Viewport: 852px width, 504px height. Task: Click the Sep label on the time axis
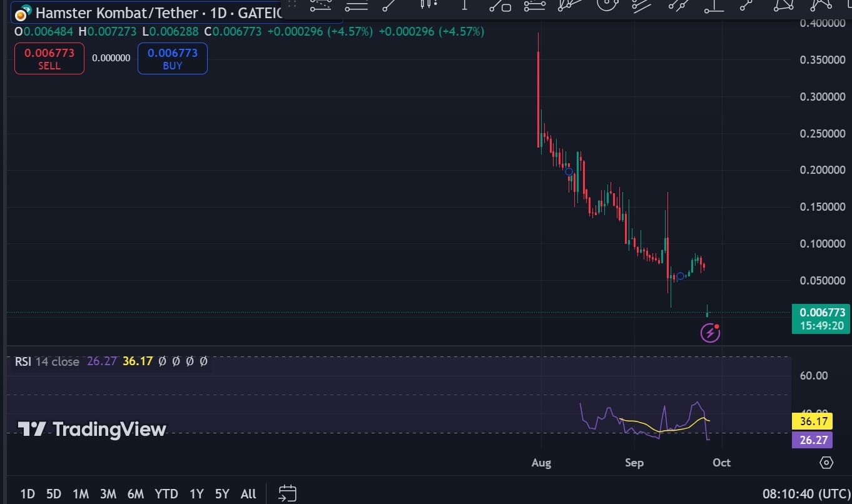coord(634,463)
